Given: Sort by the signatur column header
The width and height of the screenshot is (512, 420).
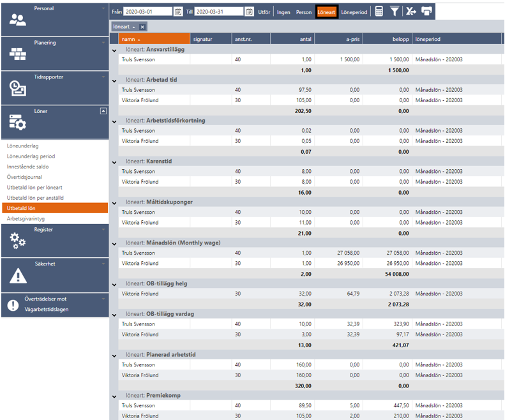Looking at the screenshot, I should (211, 39).
